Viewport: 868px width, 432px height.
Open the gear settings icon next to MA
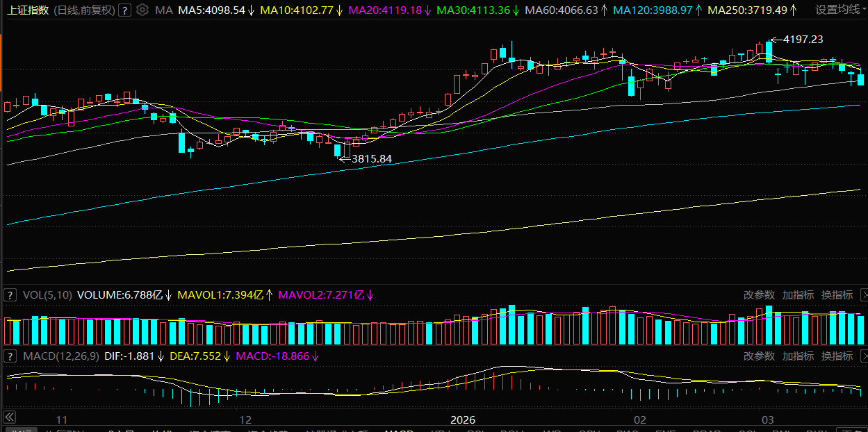(142, 10)
